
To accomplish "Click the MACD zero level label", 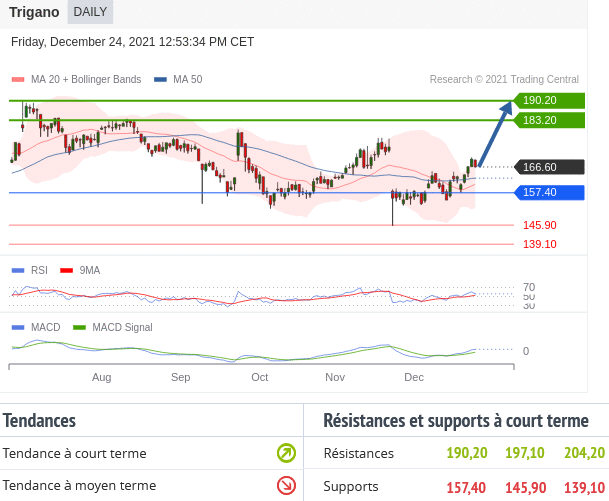I will (x=526, y=351).
